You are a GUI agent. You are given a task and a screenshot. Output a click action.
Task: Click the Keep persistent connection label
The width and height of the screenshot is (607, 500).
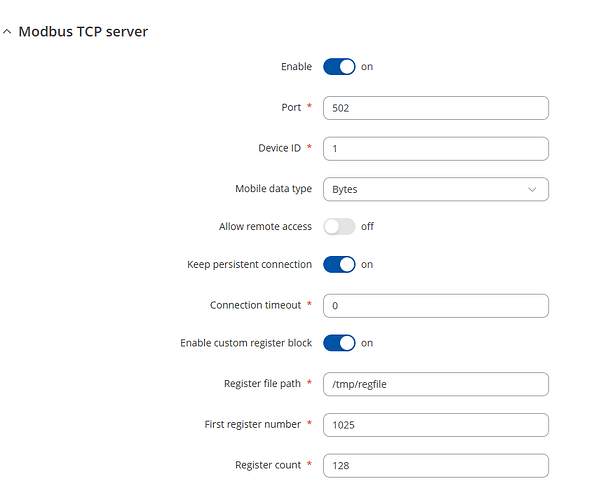pyautogui.click(x=249, y=265)
